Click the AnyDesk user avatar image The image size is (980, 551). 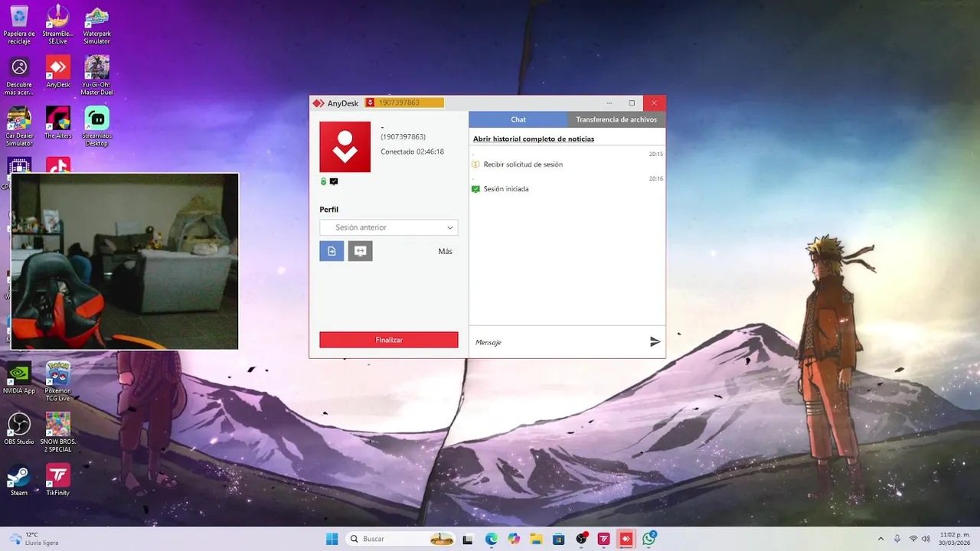pyautogui.click(x=345, y=147)
